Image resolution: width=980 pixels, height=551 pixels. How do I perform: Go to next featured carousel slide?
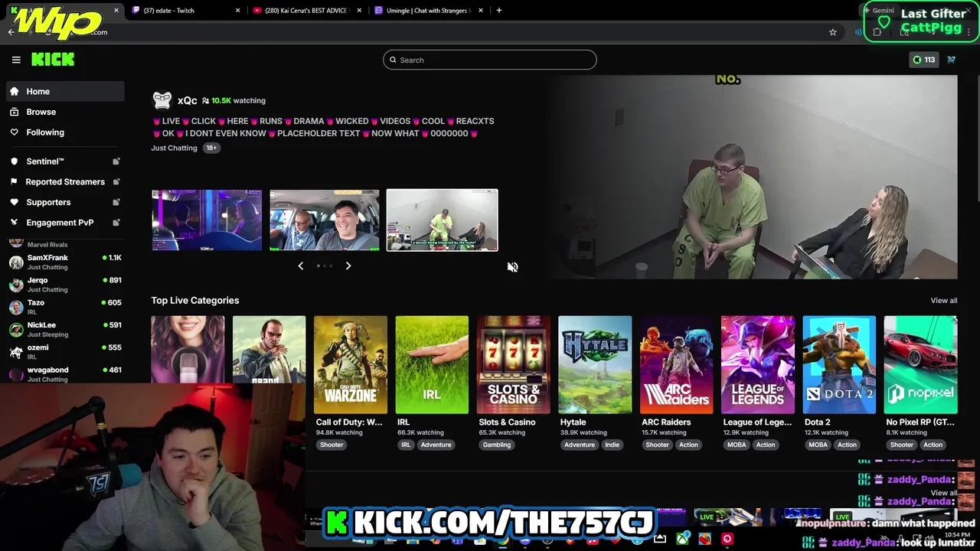click(x=348, y=266)
